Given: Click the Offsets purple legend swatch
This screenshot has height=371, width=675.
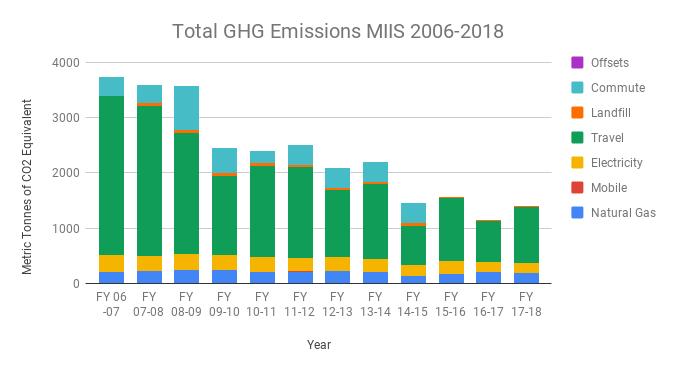Looking at the screenshot, I should 577,62.
